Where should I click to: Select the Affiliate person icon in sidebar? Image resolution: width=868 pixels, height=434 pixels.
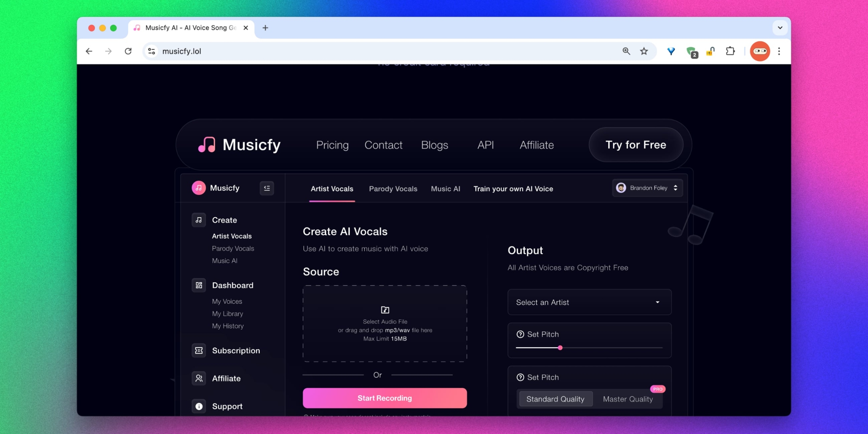[199, 378]
